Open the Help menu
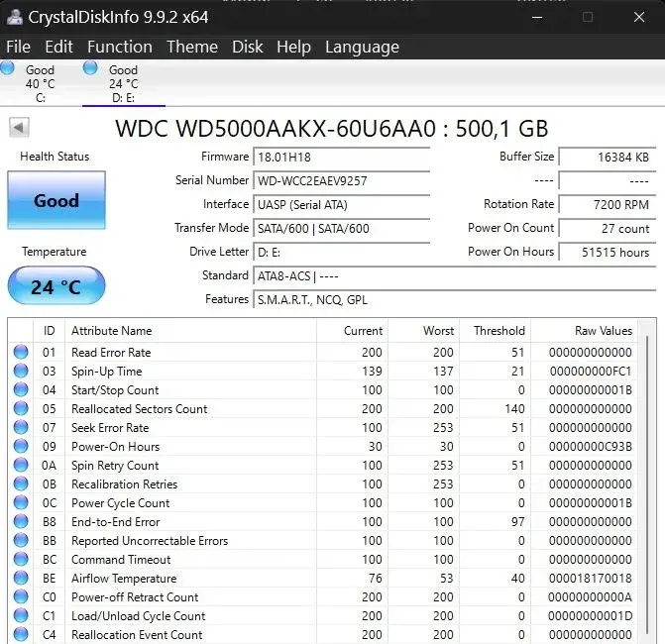This screenshot has height=644, width=665. [x=293, y=47]
